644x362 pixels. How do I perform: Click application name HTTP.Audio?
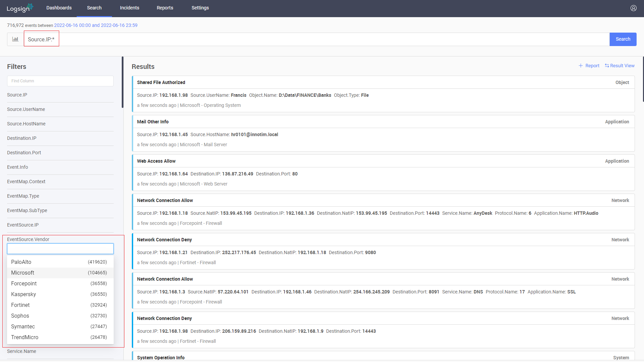coord(586,213)
